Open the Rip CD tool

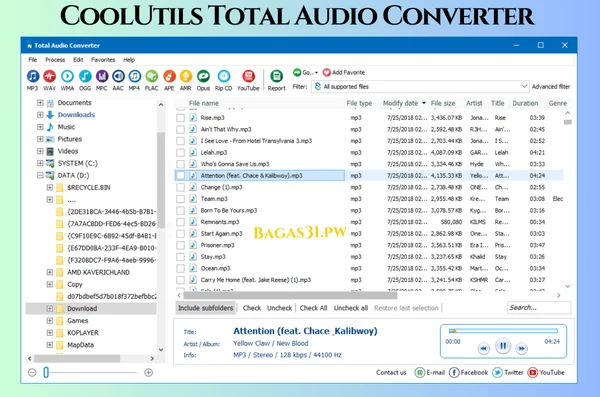pyautogui.click(x=223, y=76)
